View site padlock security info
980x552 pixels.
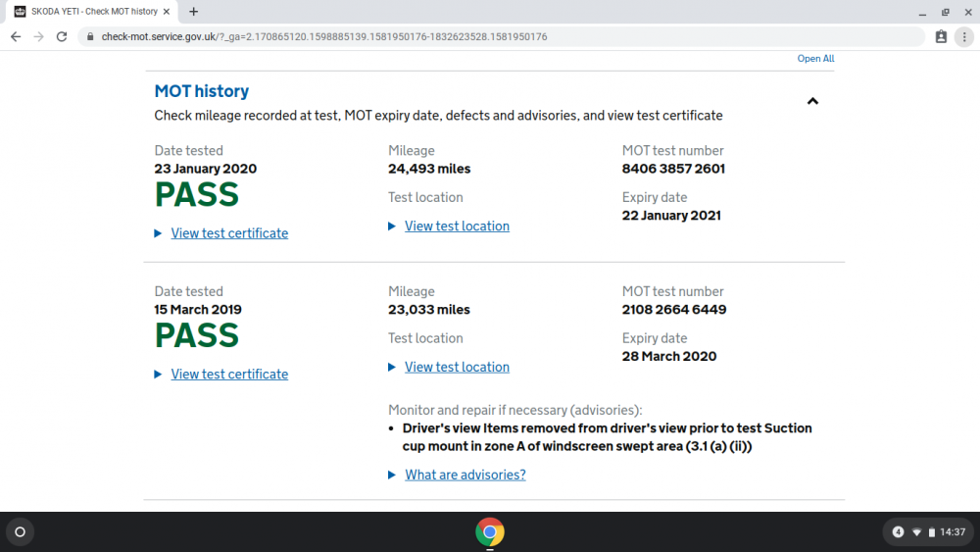coord(90,37)
